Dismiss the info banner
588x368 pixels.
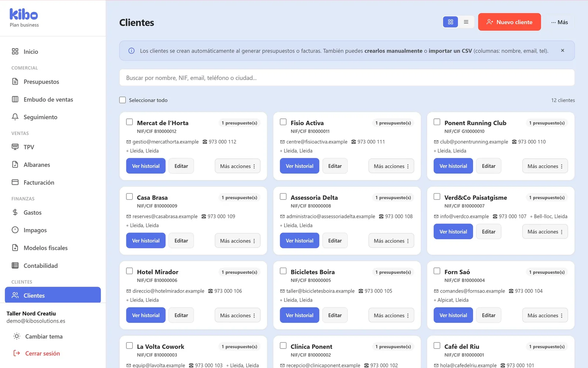click(562, 50)
